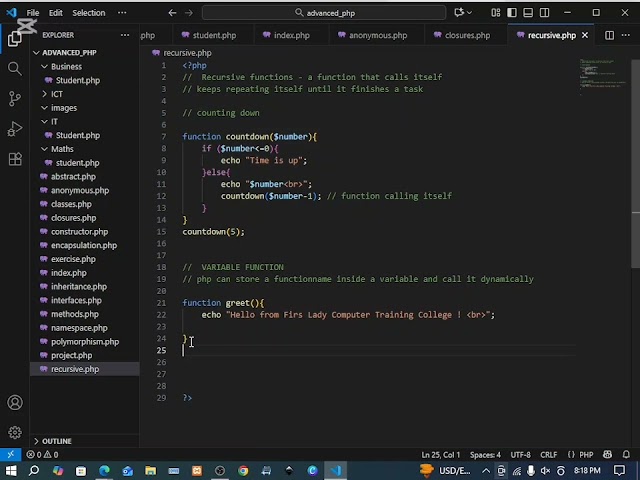Open the Source Control view

(15, 99)
